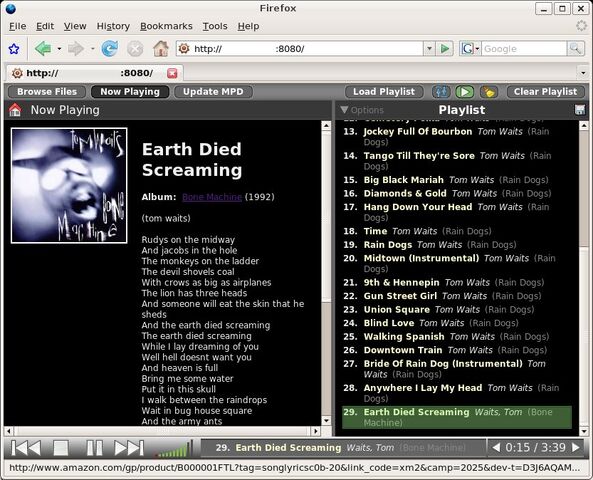Skip to the next track

click(129, 448)
